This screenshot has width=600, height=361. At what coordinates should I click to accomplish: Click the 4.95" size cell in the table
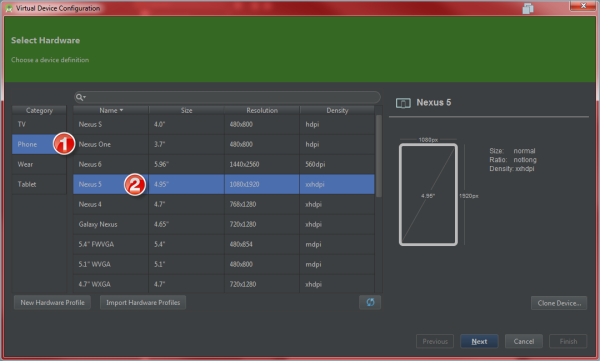tap(186, 184)
